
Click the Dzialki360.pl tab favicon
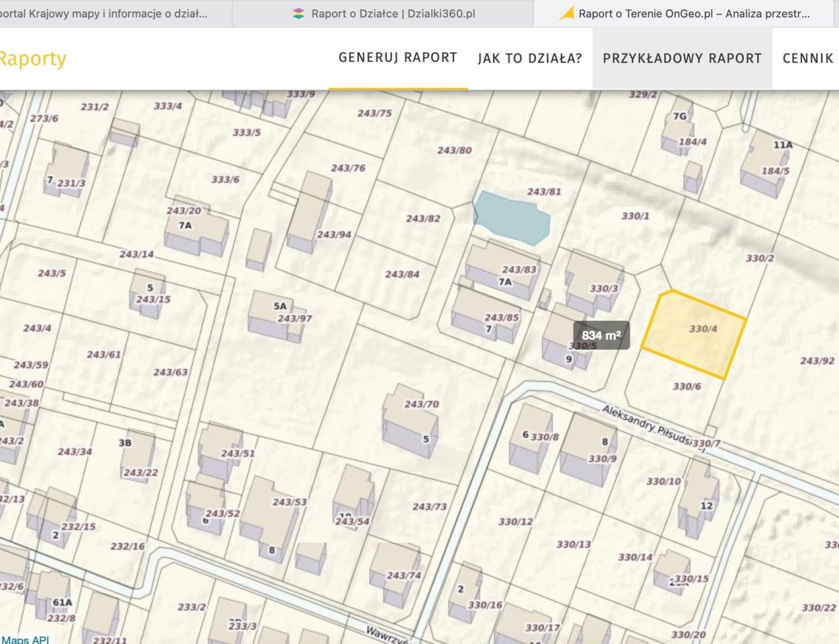tap(298, 13)
